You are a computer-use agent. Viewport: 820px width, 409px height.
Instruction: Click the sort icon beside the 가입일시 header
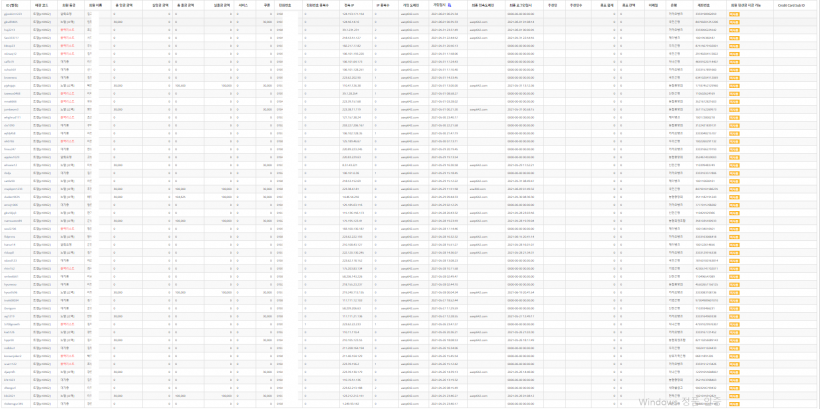coord(449,5)
